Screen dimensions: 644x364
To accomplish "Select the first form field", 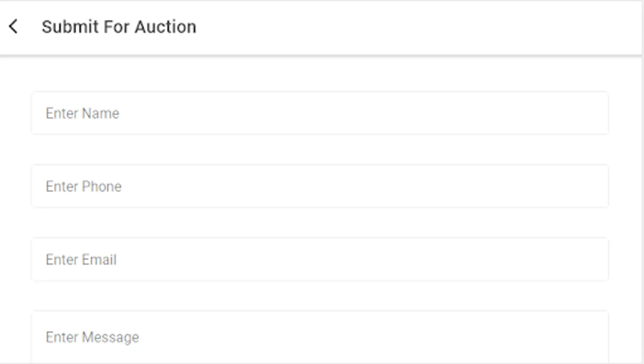I will tap(319, 113).
